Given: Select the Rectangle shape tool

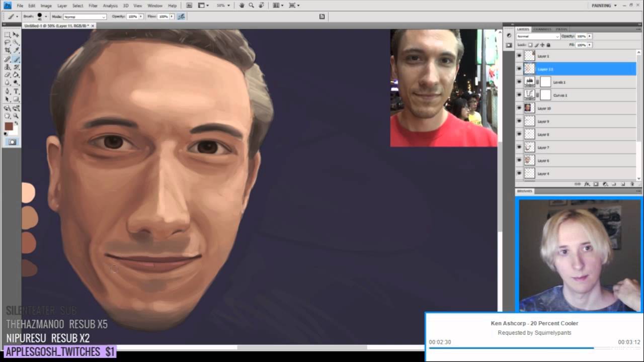Looking at the screenshot, I should tap(16, 100).
